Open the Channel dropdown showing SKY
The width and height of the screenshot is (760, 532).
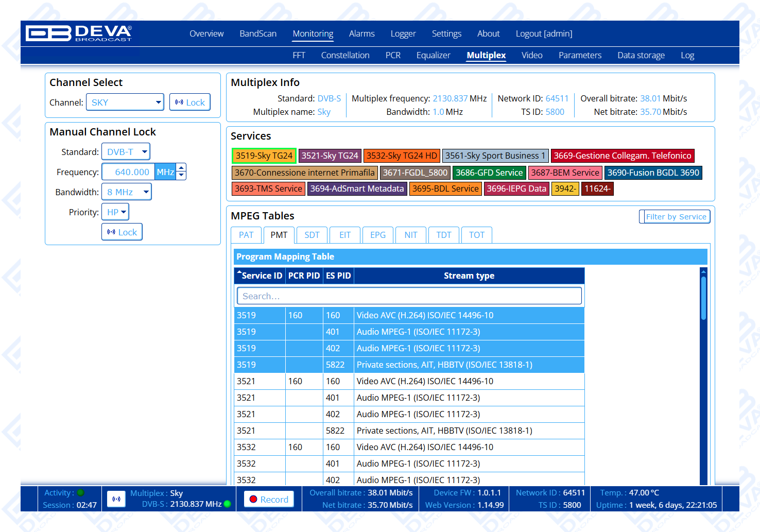click(125, 102)
